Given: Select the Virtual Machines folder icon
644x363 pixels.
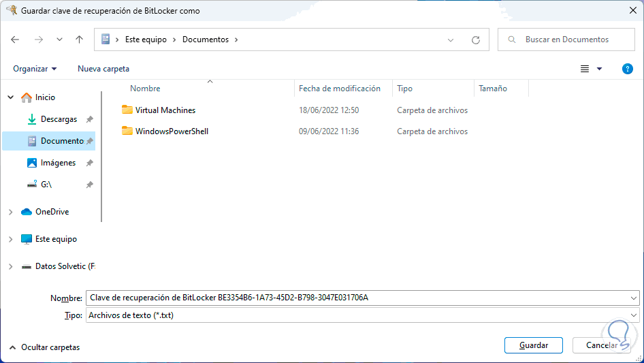Looking at the screenshot, I should tap(127, 110).
